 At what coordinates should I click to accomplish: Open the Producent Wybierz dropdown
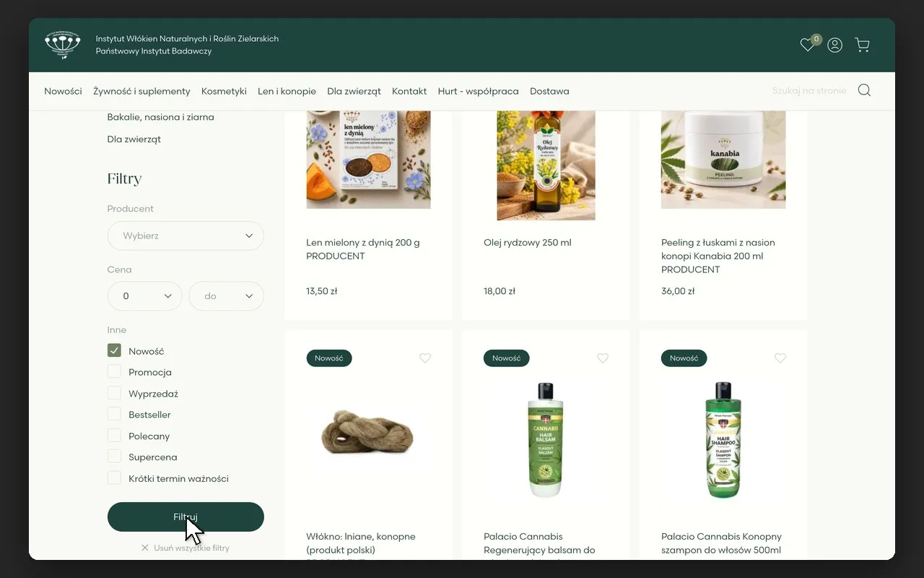(x=186, y=236)
